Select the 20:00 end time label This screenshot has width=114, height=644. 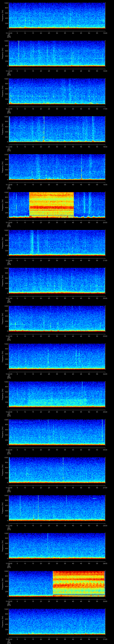click(x=105, y=223)
